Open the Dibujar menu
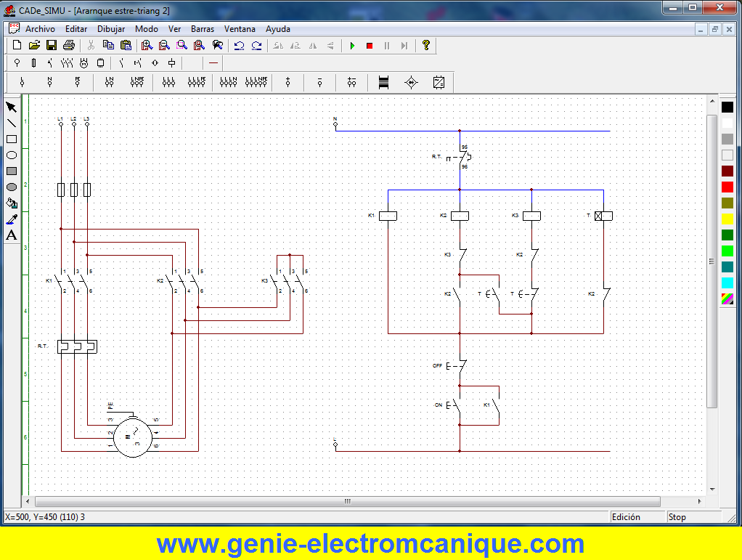The image size is (742, 560). coord(111,29)
